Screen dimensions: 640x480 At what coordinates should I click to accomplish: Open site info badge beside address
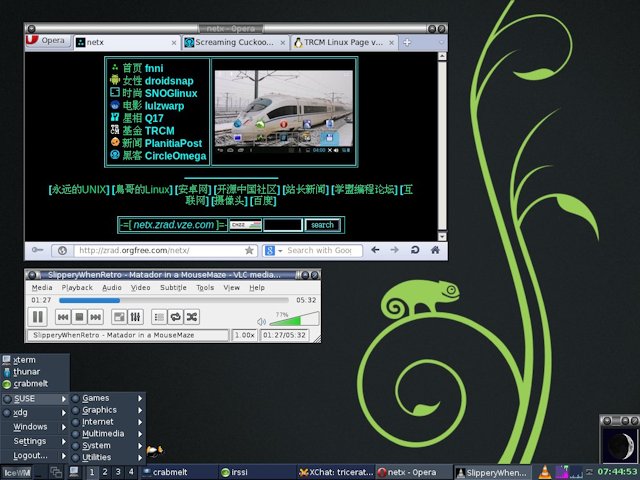[x=62, y=251]
